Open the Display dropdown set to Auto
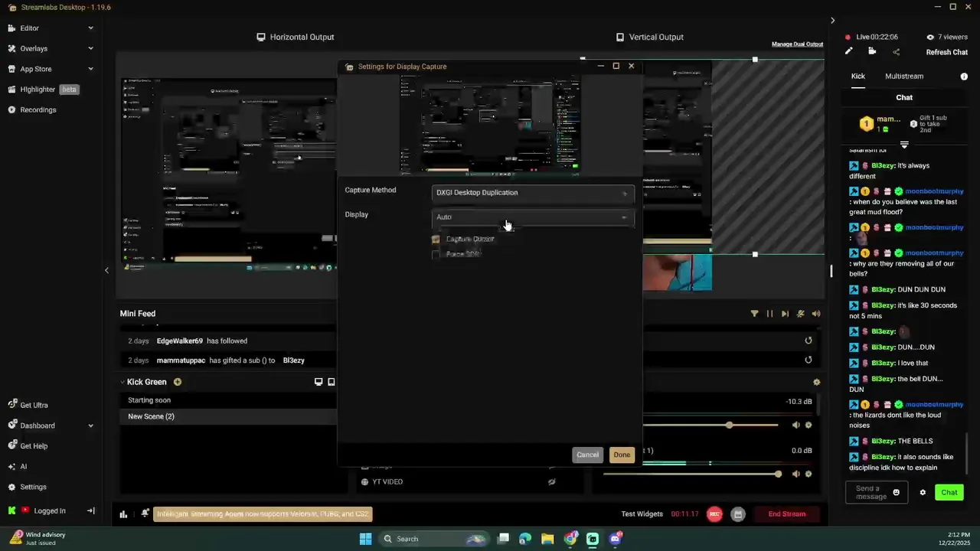 click(533, 217)
